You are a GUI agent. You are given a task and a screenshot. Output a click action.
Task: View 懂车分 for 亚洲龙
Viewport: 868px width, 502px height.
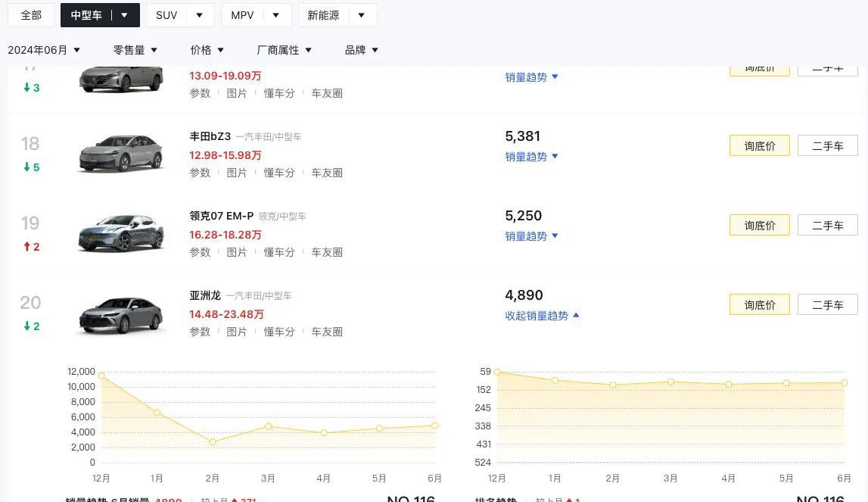pos(279,332)
